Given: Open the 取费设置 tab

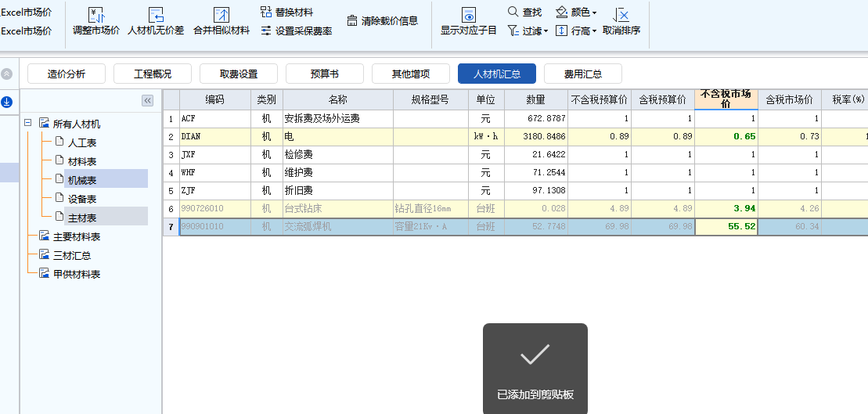Looking at the screenshot, I should [239, 74].
